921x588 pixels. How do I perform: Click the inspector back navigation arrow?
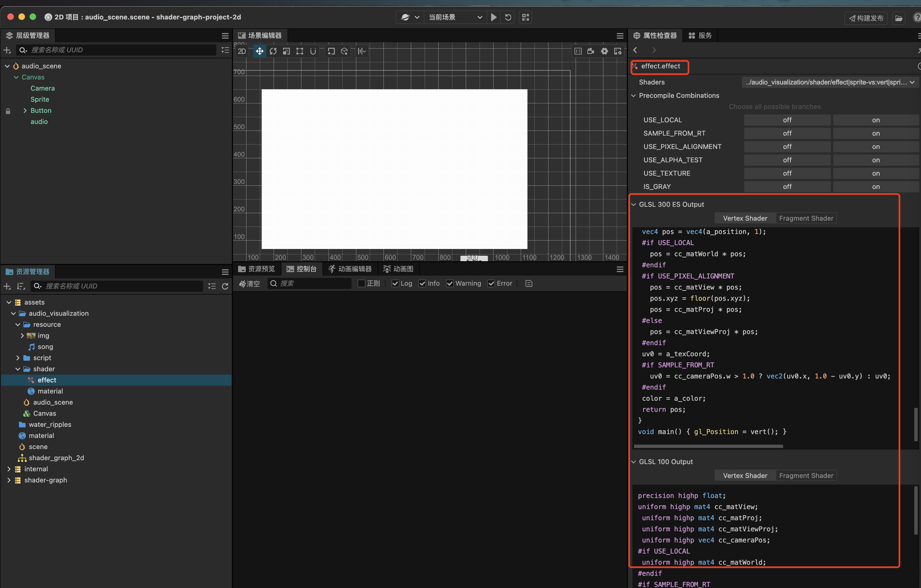tap(635, 50)
